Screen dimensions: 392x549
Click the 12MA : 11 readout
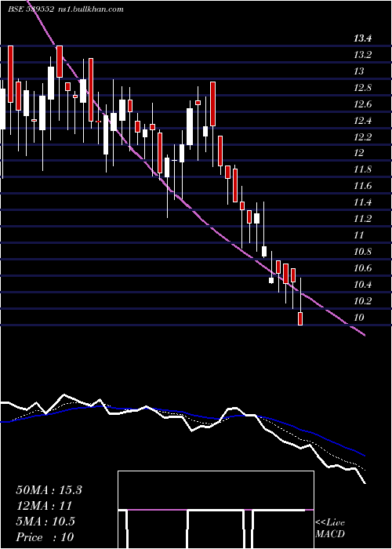[44, 506]
